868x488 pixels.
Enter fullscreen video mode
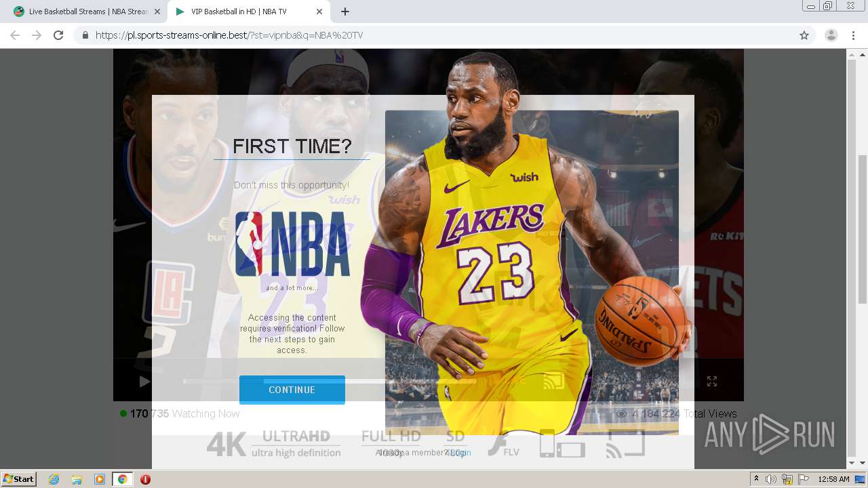point(712,382)
